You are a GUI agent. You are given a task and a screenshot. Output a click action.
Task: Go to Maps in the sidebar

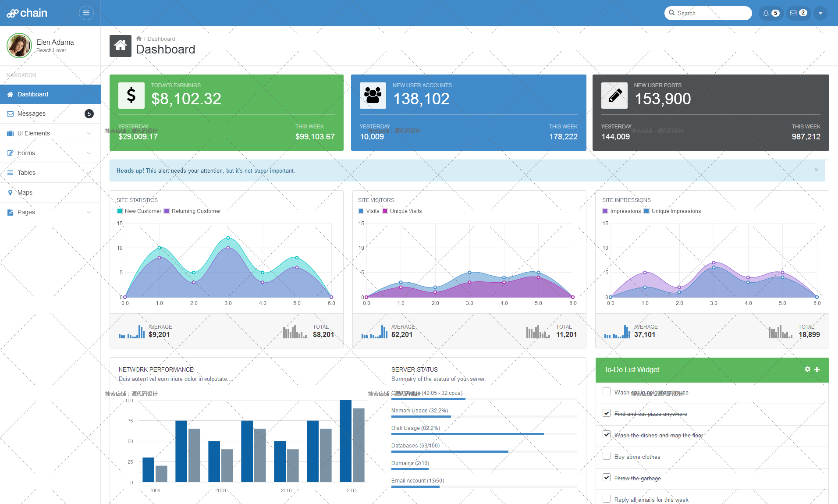point(25,192)
